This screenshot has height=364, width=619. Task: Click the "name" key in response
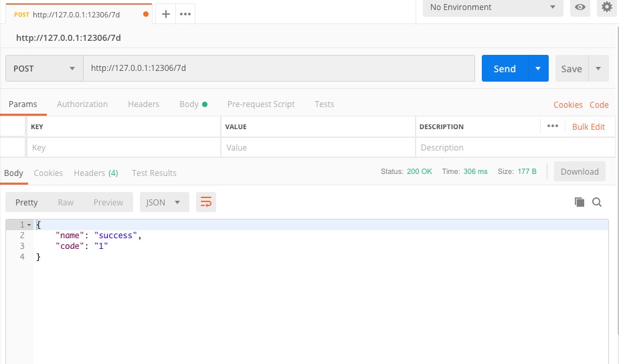tap(70, 236)
